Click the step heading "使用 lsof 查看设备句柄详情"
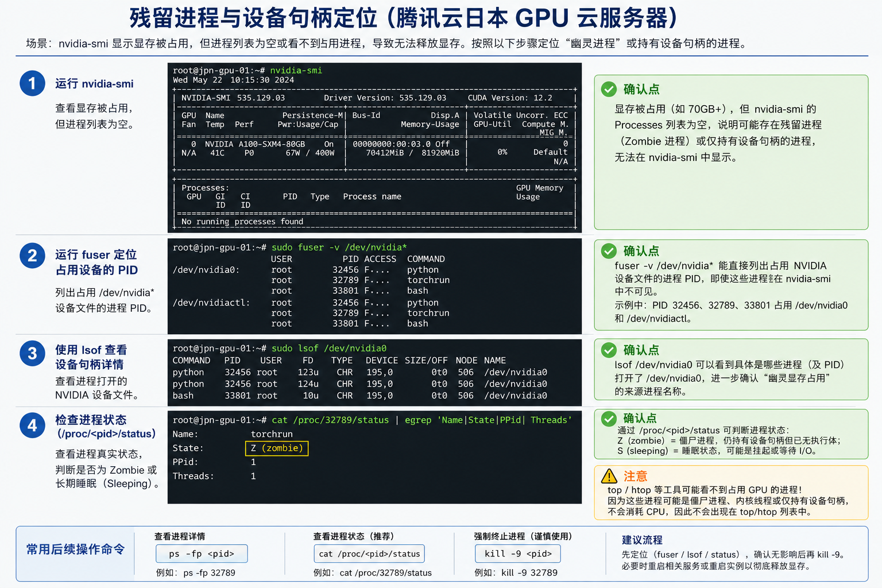Screen dimensions: 882x588 click(x=91, y=357)
